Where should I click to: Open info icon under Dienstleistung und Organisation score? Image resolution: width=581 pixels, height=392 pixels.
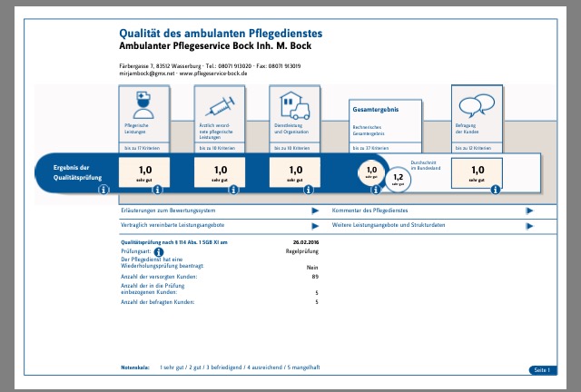[x=309, y=190]
